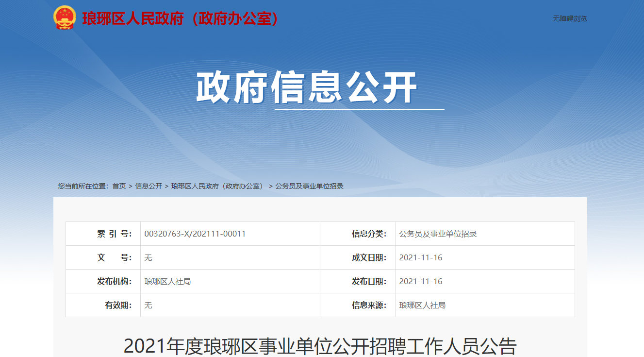The image size is (644, 357).
Task: Select 发布机构 value 琅琊区人社局
Action: click(x=167, y=281)
